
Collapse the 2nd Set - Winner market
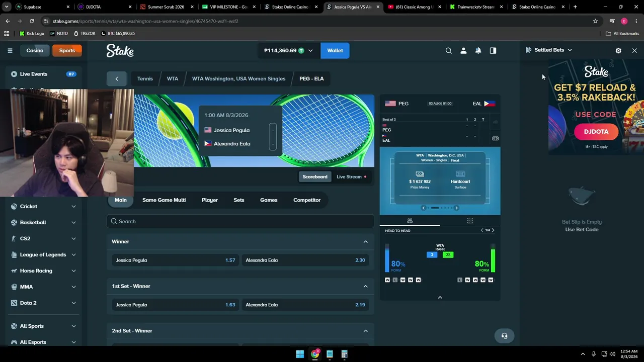[366, 331]
